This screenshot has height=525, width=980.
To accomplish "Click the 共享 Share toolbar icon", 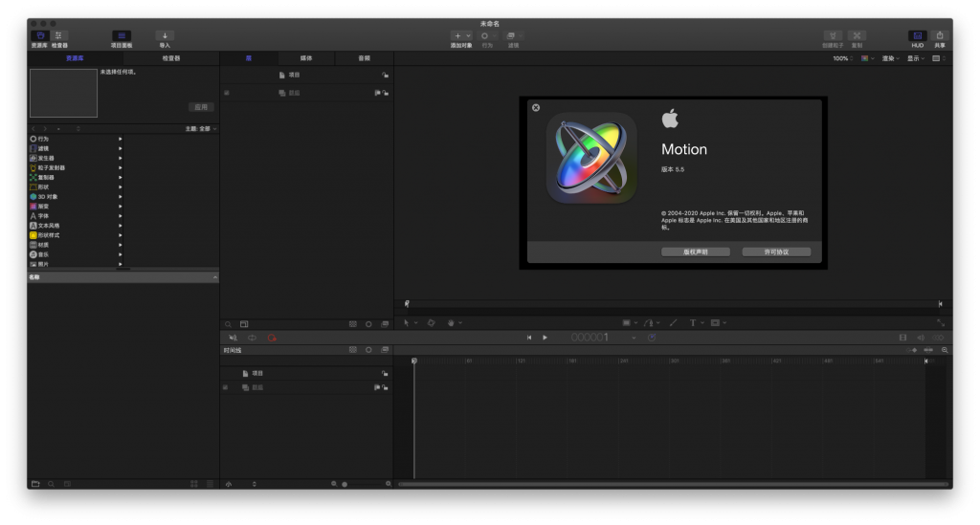I will (x=940, y=36).
